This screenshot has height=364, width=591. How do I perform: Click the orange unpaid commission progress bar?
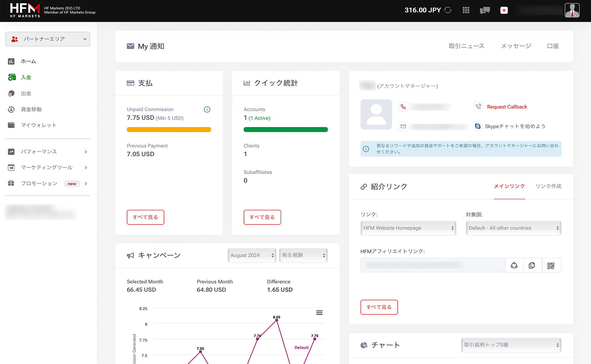point(169,130)
